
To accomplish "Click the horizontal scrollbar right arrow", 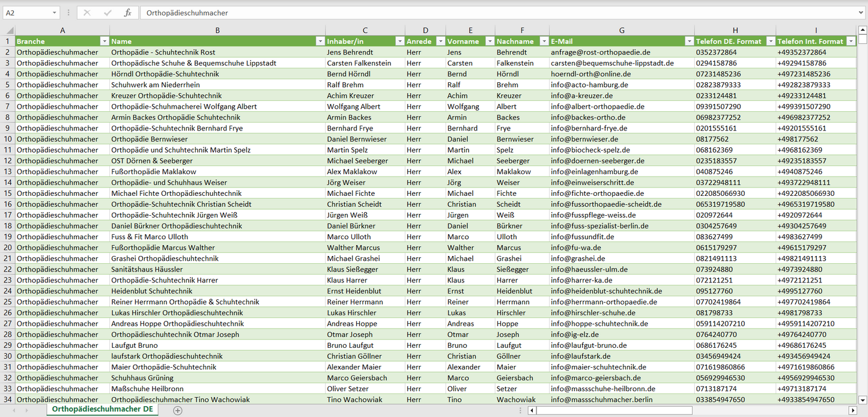I will tap(852, 410).
